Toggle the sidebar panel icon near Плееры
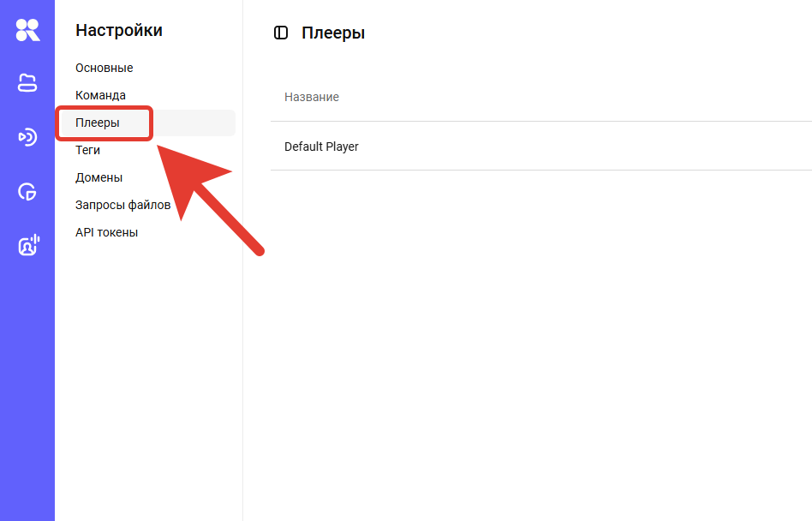This screenshot has height=521, width=812. click(x=281, y=33)
